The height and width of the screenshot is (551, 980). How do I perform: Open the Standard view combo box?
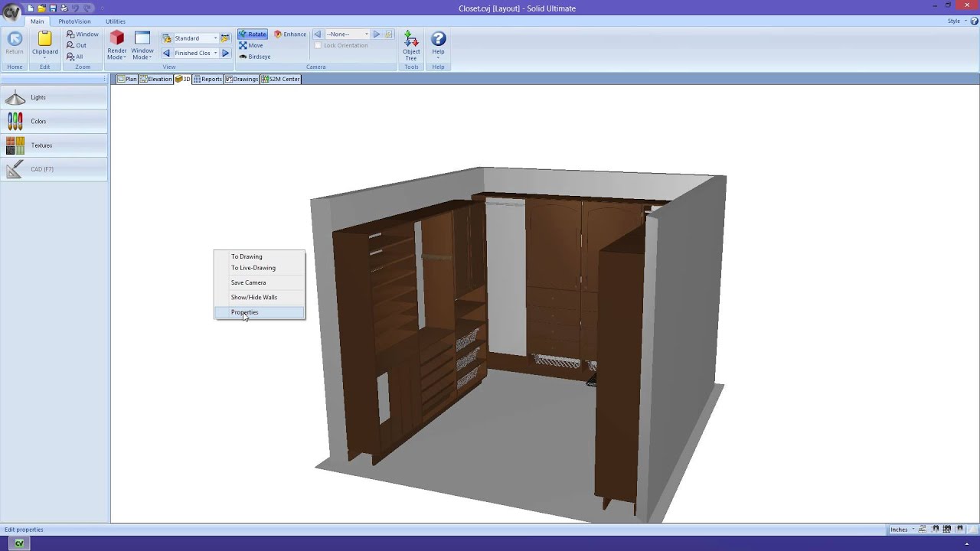point(195,38)
